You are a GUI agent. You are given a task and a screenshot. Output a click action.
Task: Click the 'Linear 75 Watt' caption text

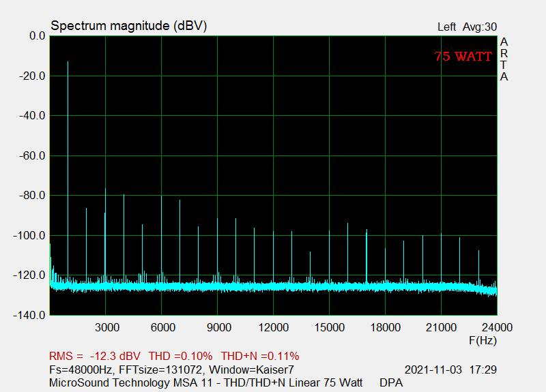click(326, 382)
